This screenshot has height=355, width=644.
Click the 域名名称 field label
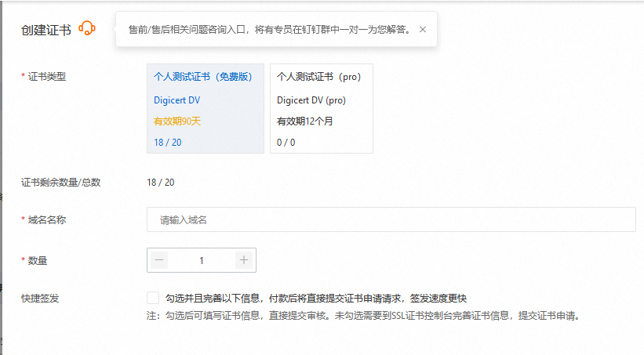pos(45,220)
